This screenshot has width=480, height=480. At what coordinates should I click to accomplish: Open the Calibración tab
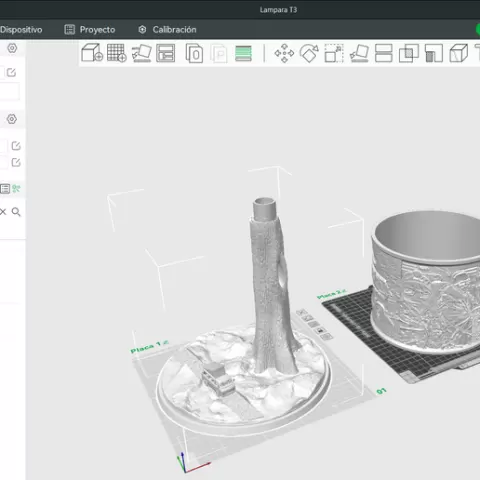pyautogui.click(x=167, y=30)
